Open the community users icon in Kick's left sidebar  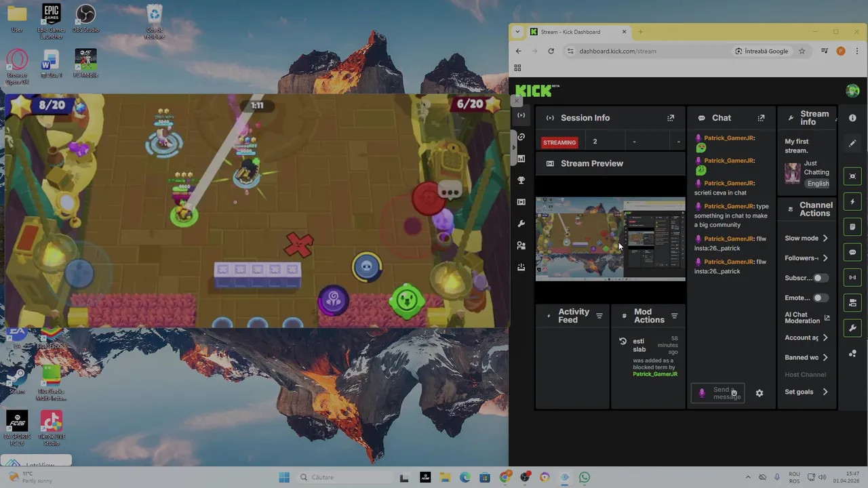click(521, 245)
